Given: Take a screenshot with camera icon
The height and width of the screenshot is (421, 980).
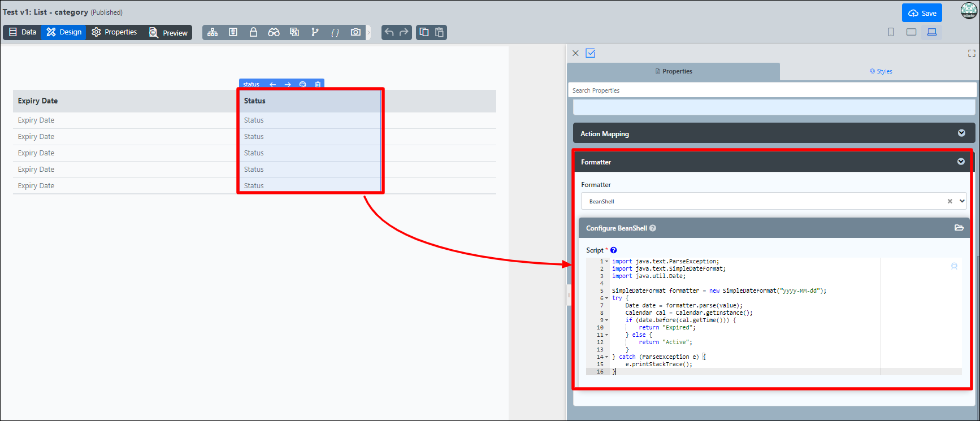Looking at the screenshot, I should (x=355, y=32).
